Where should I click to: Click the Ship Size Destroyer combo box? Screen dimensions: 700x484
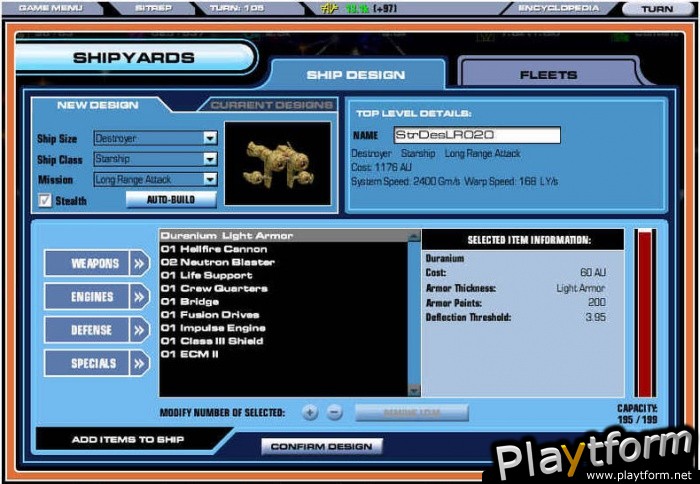coord(155,138)
